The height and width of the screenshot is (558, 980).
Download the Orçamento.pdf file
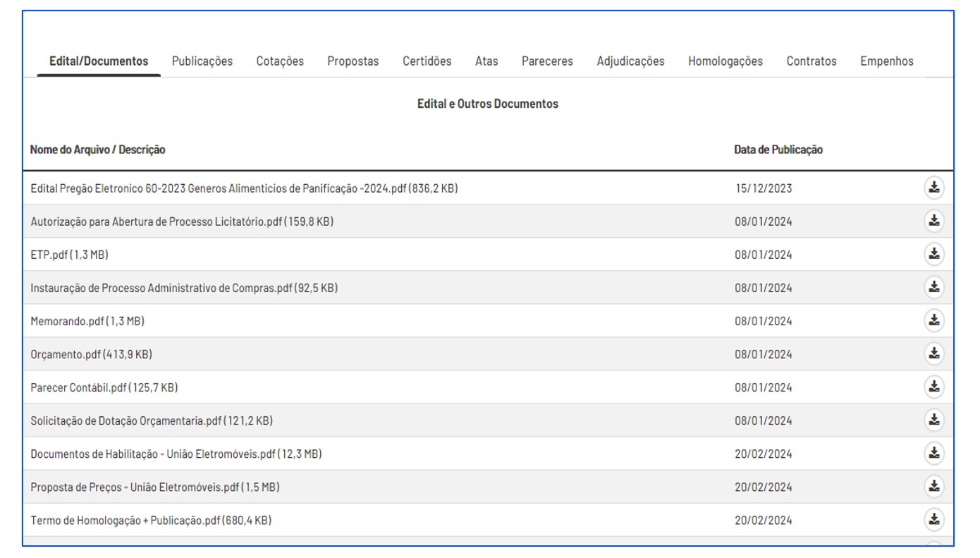click(x=934, y=353)
